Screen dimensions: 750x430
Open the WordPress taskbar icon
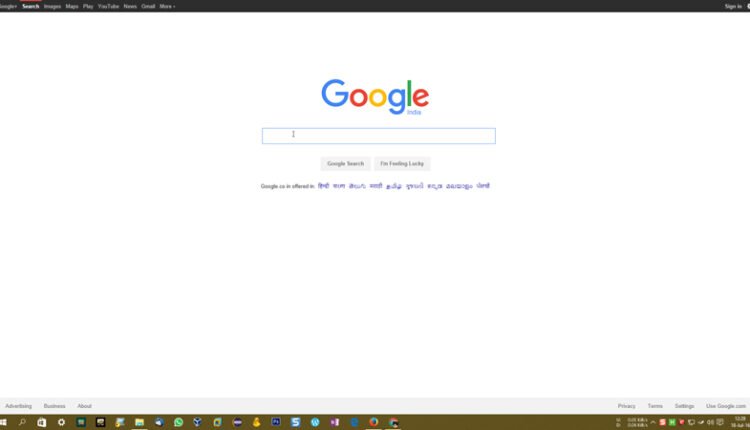click(315, 422)
